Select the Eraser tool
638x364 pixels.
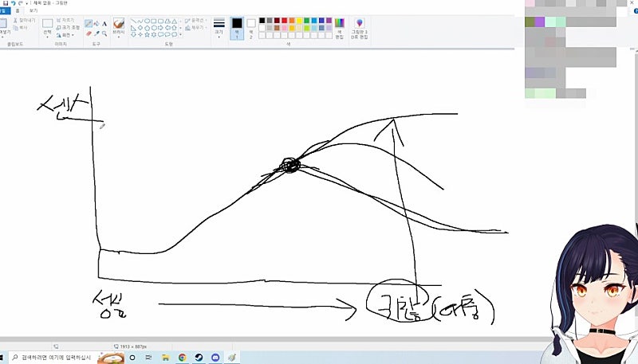coord(88,33)
